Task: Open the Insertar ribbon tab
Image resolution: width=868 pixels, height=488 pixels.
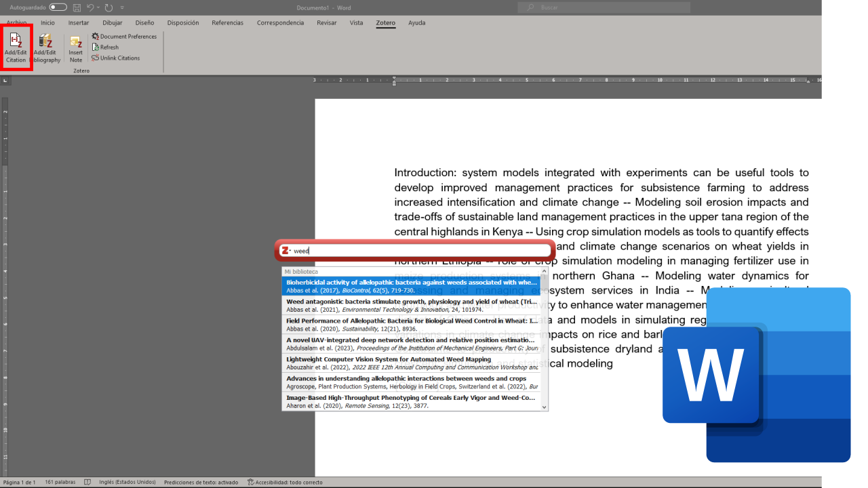Action: pyautogui.click(x=79, y=23)
